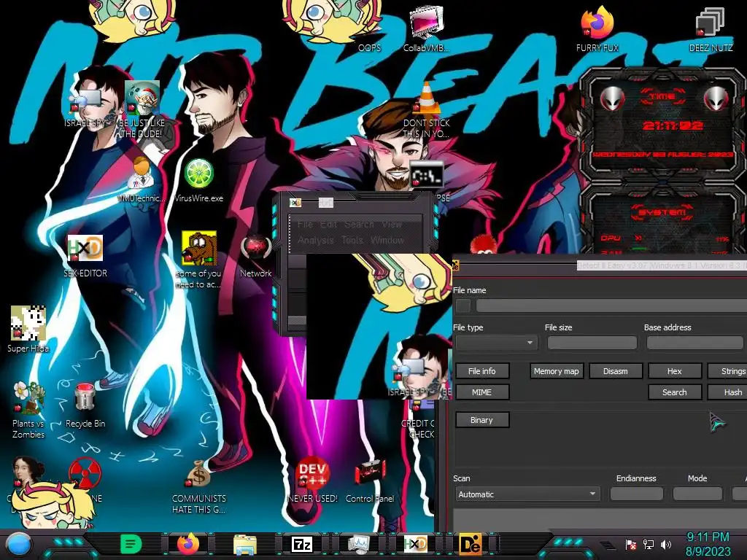The width and height of the screenshot is (747, 560).
Task: Open the network tray icon
Action: (649, 544)
